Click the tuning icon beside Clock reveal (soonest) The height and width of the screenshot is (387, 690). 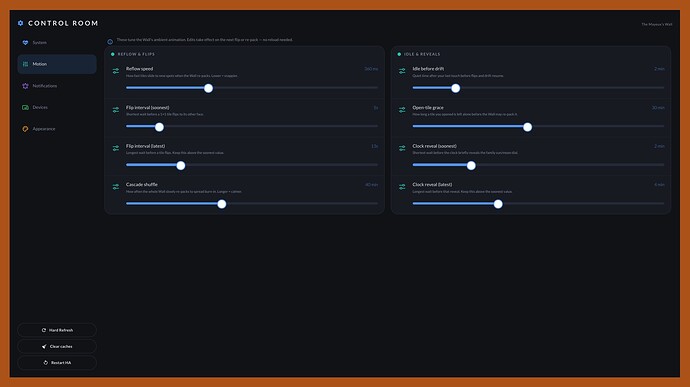[402, 148]
